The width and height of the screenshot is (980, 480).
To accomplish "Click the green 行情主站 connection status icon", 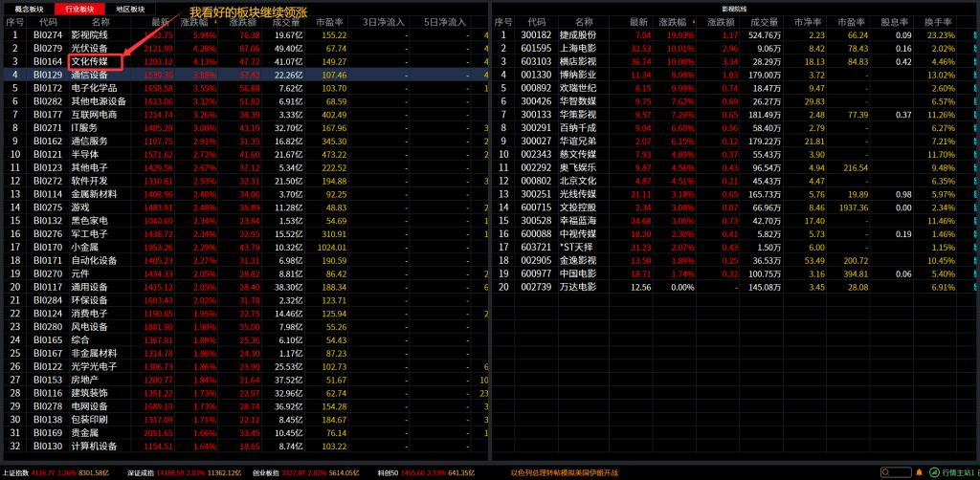I will point(934,472).
